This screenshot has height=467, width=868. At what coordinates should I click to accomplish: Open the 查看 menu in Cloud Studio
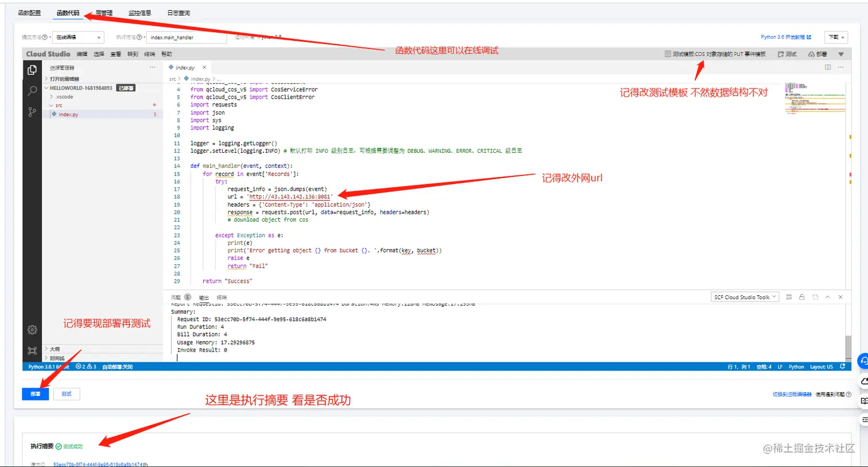point(115,54)
